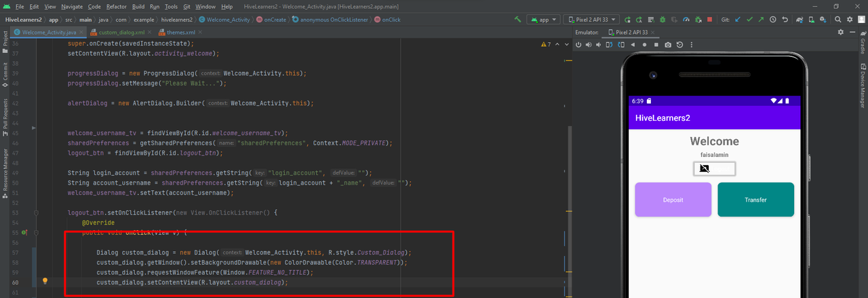The height and width of the screenshot is (298, 868).
Task: Click the Git Commit checkmark icon
Action: point(749,20)
